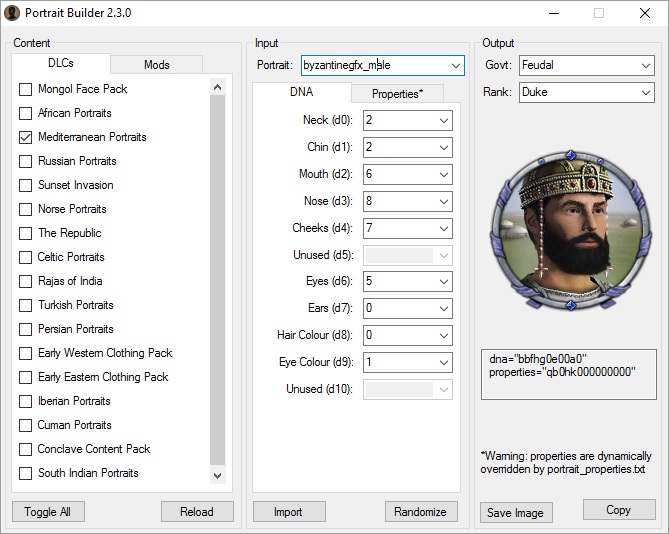Enable Turkish Portraits checkbox
This screenshot has height=534, width=669.
tap(26, 305)
